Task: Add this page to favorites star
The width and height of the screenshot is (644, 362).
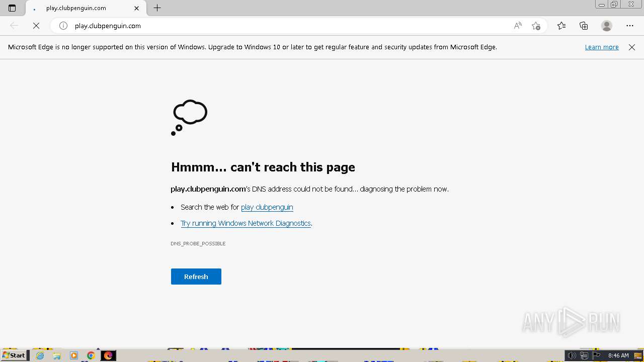Action: coord(536,26)
